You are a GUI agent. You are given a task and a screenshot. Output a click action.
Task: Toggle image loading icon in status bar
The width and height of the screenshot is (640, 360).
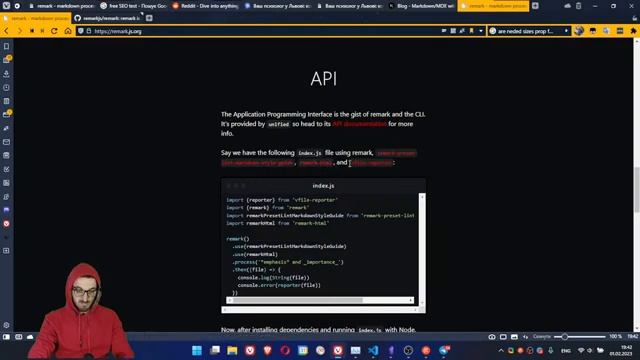514,337
